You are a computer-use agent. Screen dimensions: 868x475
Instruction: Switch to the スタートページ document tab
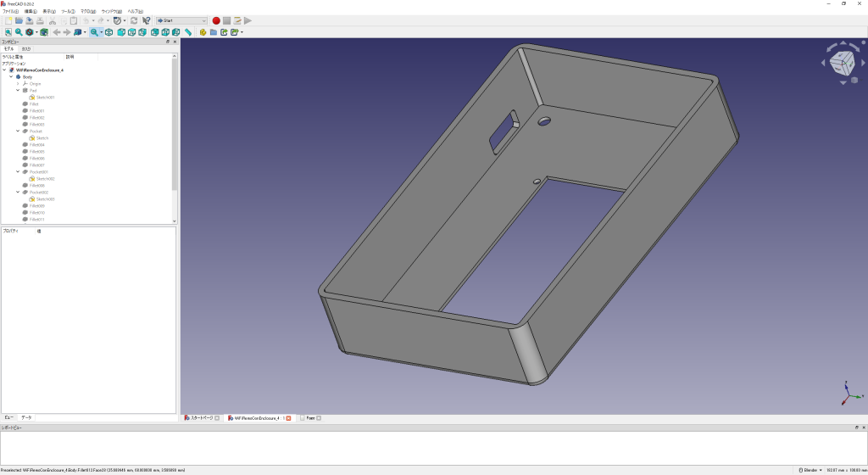[201, 418]
